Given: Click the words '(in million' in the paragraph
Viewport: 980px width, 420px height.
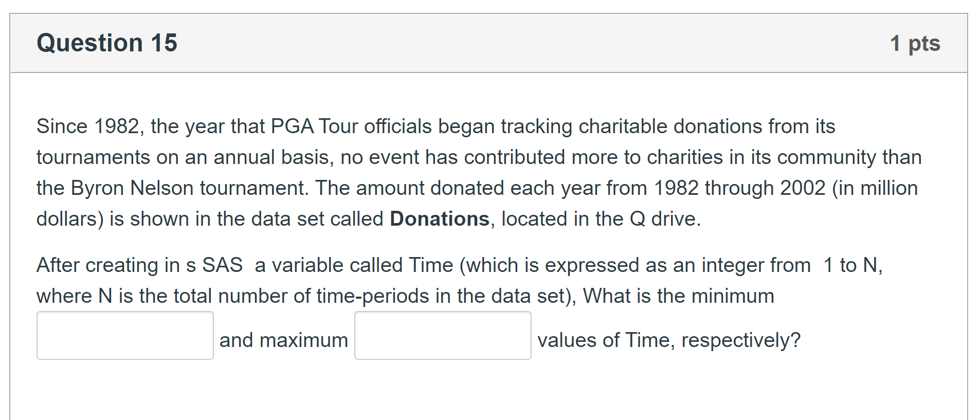Looking at the screenshot, I should 875,188.
